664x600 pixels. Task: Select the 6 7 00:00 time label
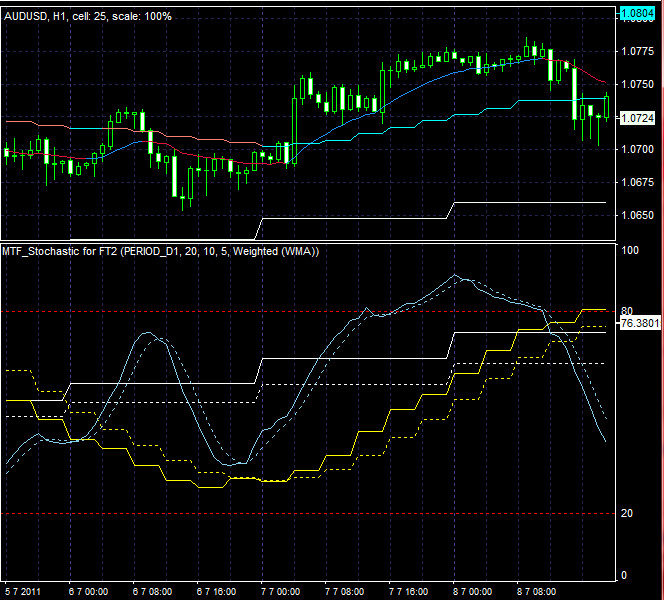coord(88,592)
